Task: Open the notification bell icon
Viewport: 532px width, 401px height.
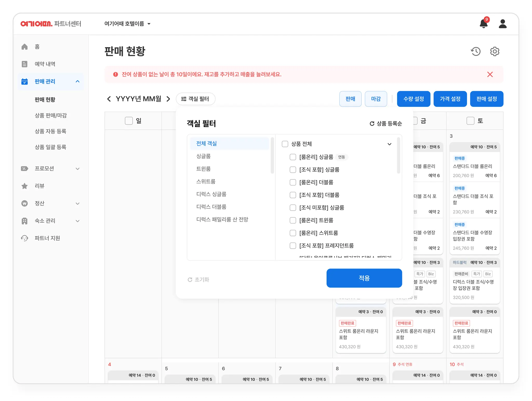Action: coord(483,24)
